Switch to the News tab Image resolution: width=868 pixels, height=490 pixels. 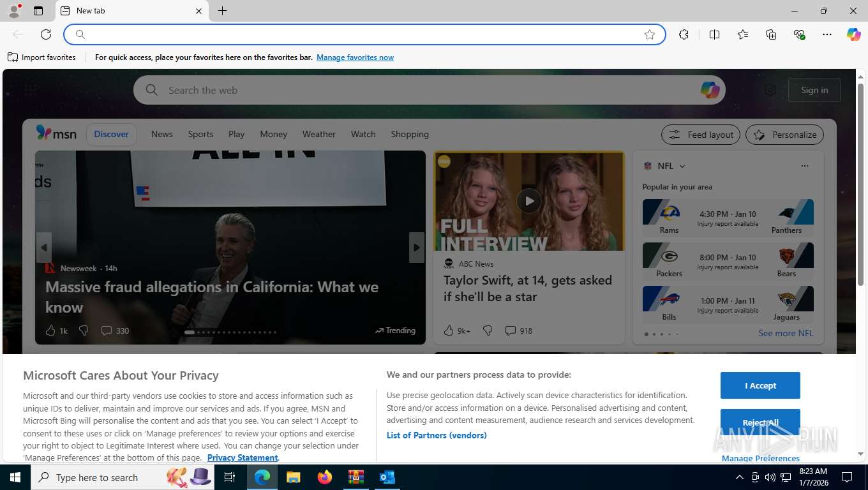[161, 134]
